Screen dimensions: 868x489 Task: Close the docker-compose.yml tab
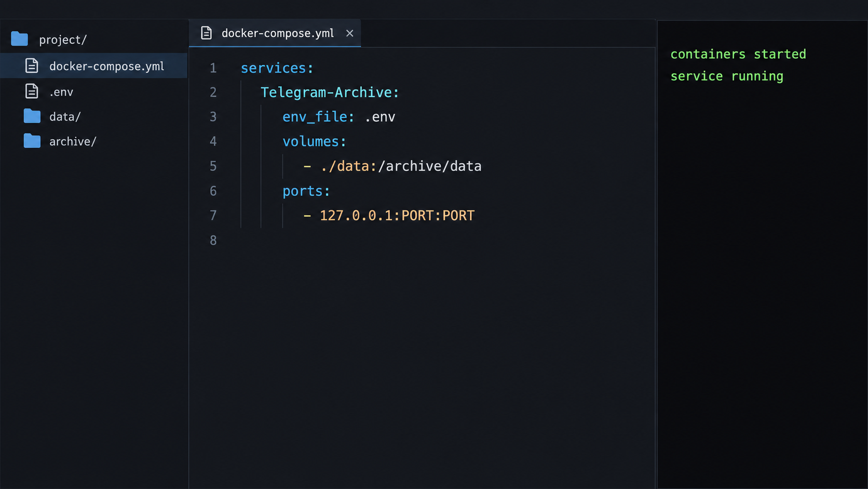[x=350, y=33]
